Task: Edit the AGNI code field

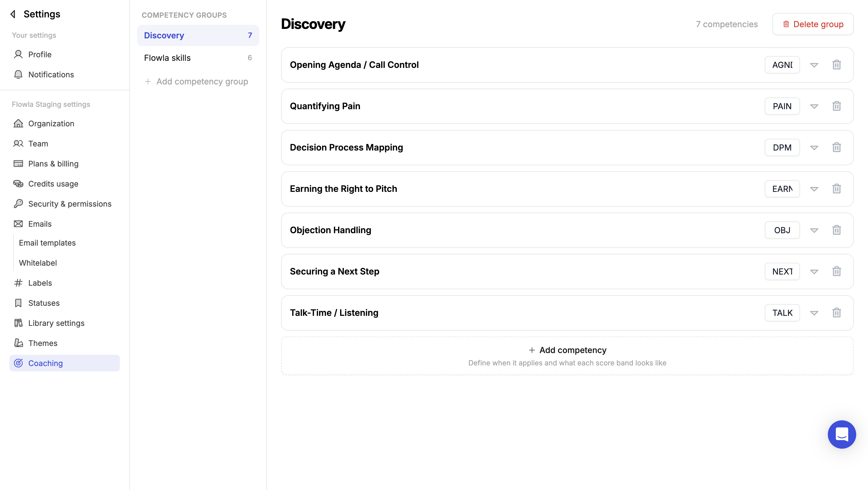Action: 782,65
